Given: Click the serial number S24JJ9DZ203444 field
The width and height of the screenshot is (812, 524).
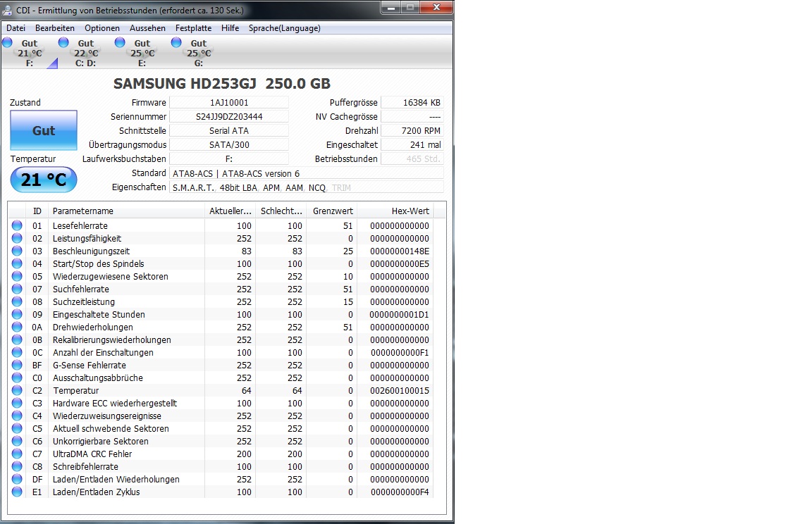Looking at the screenshot, I should 229,116.
